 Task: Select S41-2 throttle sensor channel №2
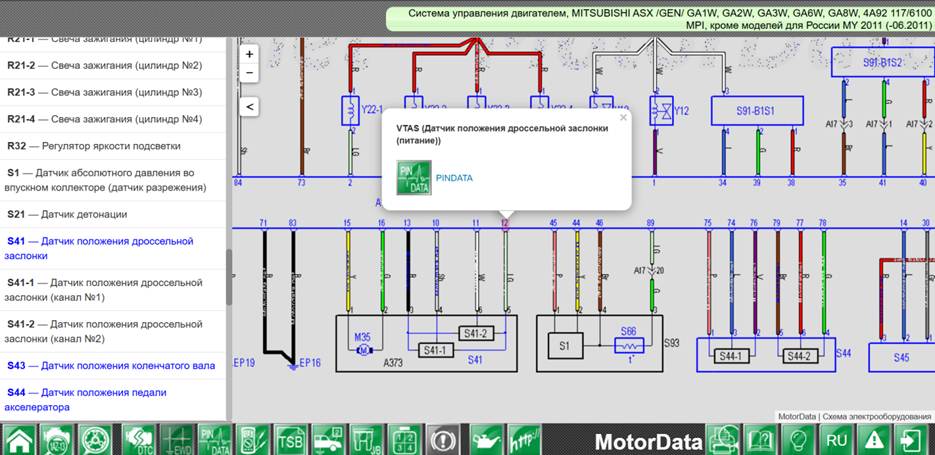(113, 332)
